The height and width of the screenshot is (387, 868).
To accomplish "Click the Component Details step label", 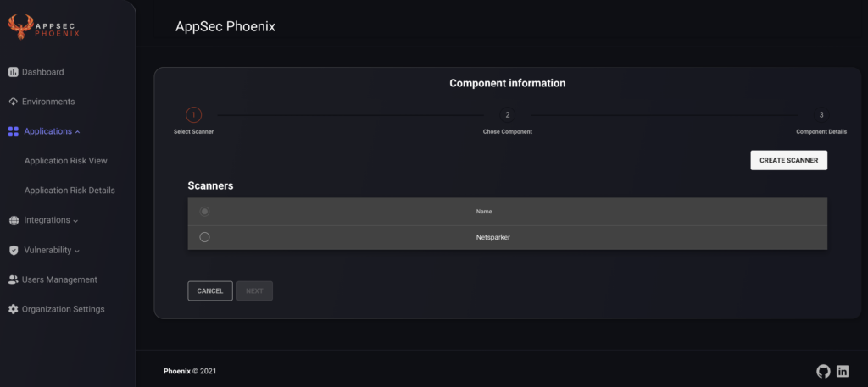I will pyautogui.click(x=821, y=132).
